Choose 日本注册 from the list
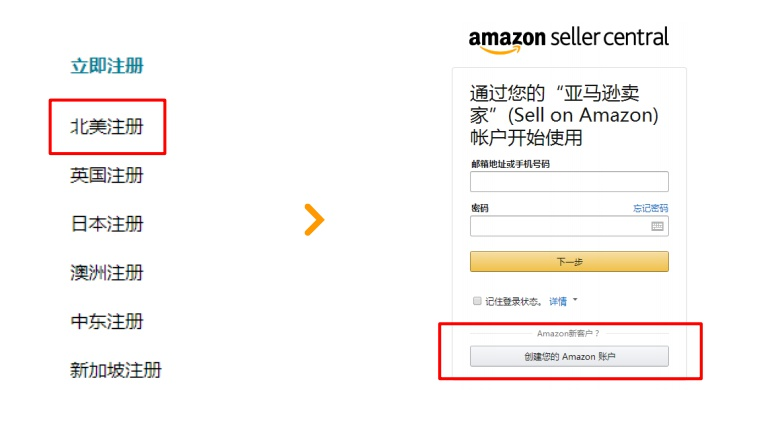 (x=107, y=224)
